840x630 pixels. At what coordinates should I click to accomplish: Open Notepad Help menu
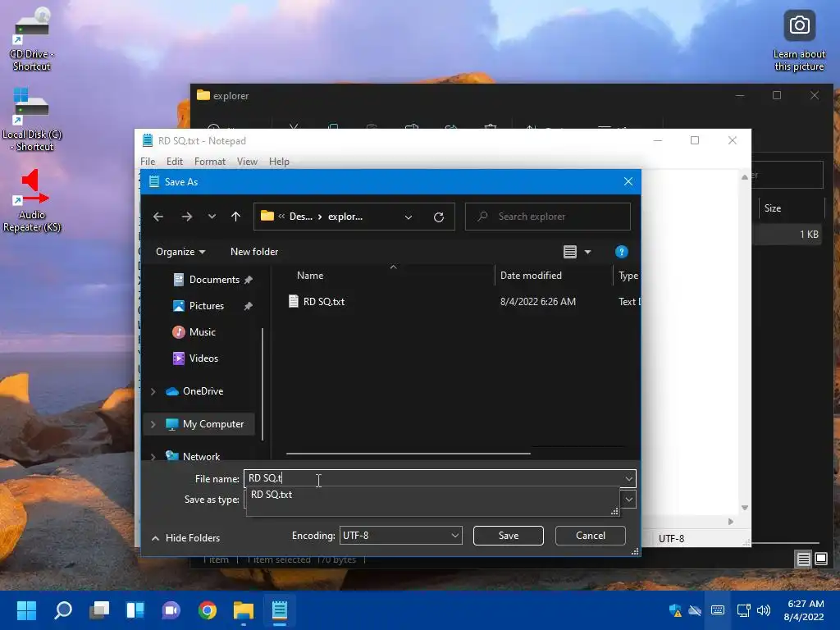279,162
